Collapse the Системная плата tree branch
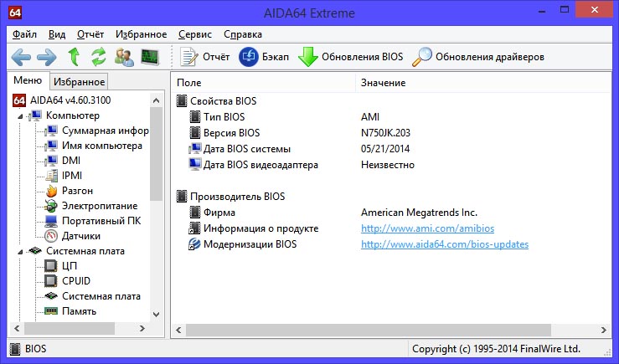The width and height of the screenshot is (619, 364). [x=20, y=251]
